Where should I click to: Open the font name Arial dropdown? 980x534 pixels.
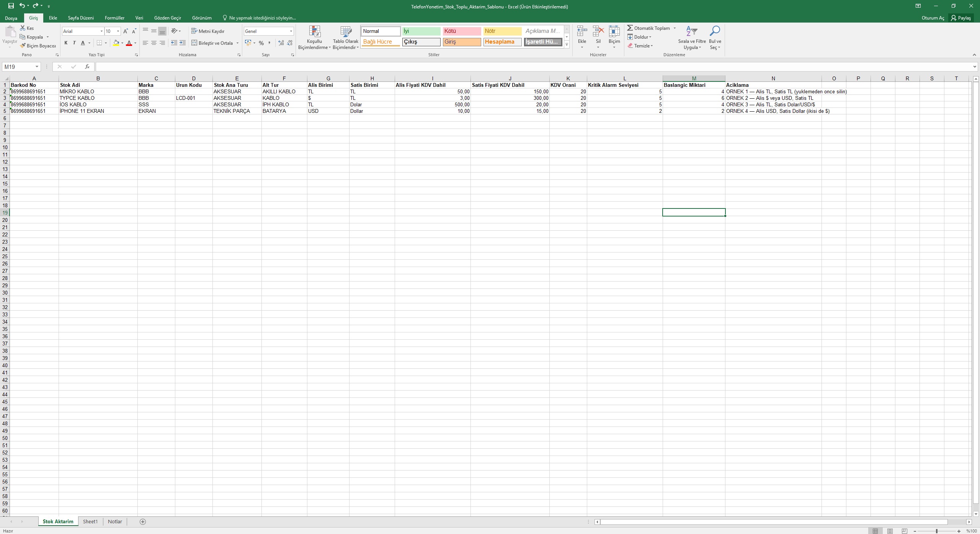click(x=101, y=31)
